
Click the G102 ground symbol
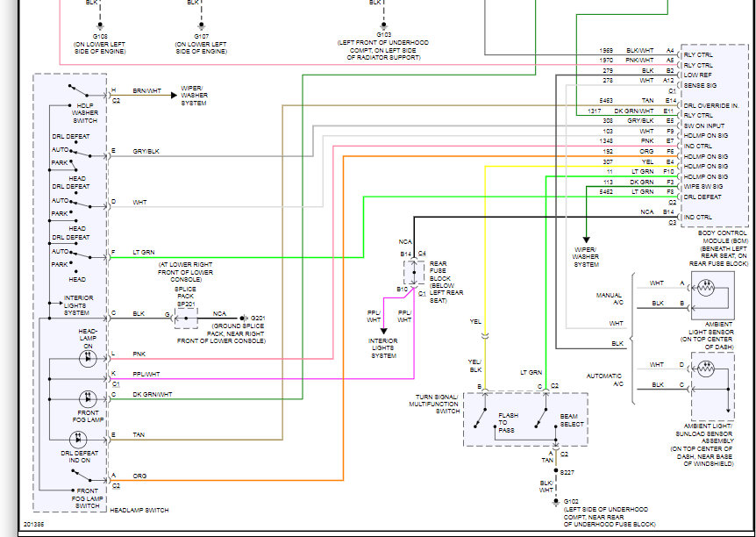pos(556,502)
